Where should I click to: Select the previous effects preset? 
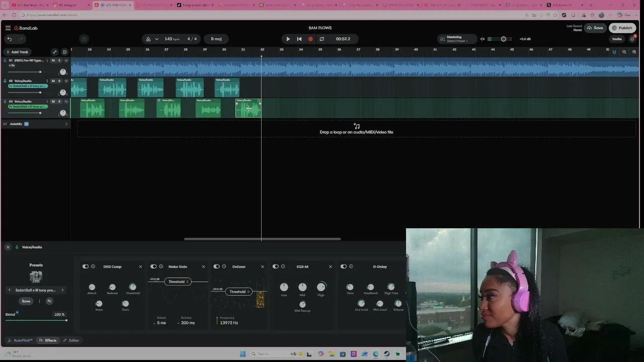tap(9, 290)
